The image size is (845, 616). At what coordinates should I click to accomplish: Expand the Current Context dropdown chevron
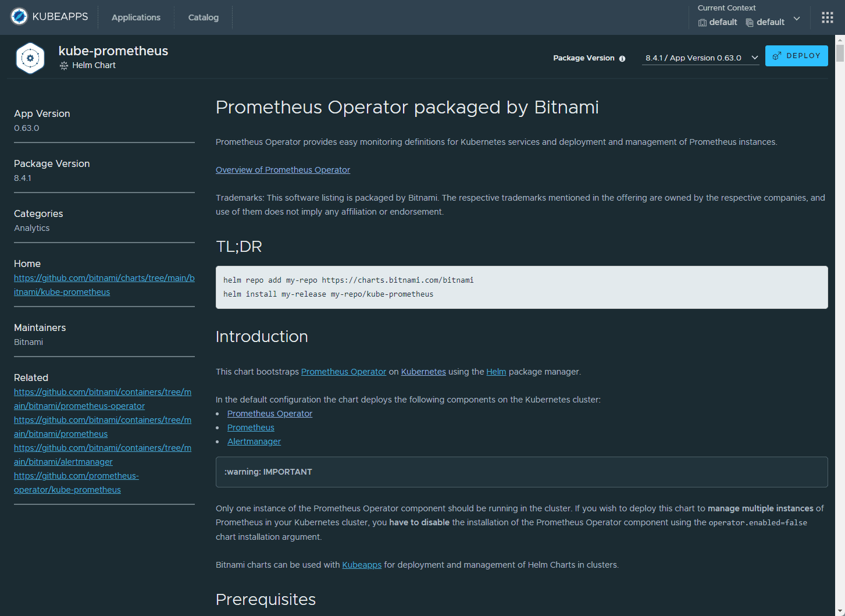click(797, 19)
